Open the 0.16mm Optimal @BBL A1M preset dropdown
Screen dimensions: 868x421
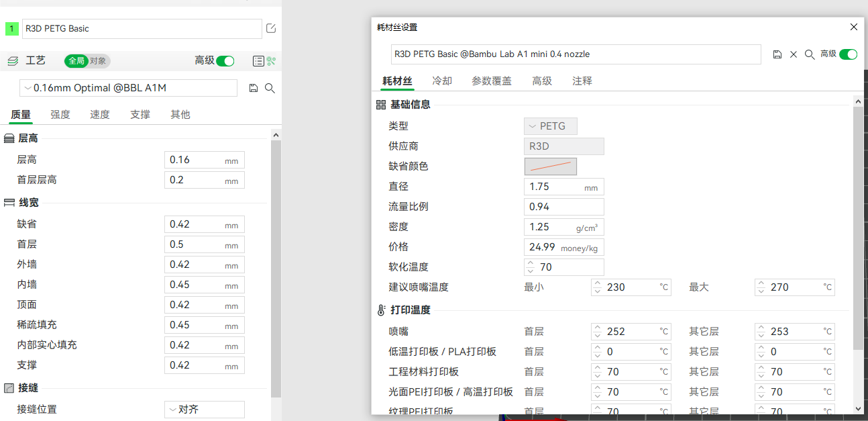[128, 88]
